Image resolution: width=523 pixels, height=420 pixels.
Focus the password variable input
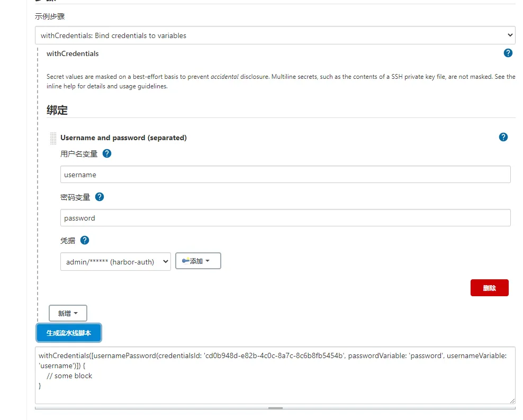[285, 218]
